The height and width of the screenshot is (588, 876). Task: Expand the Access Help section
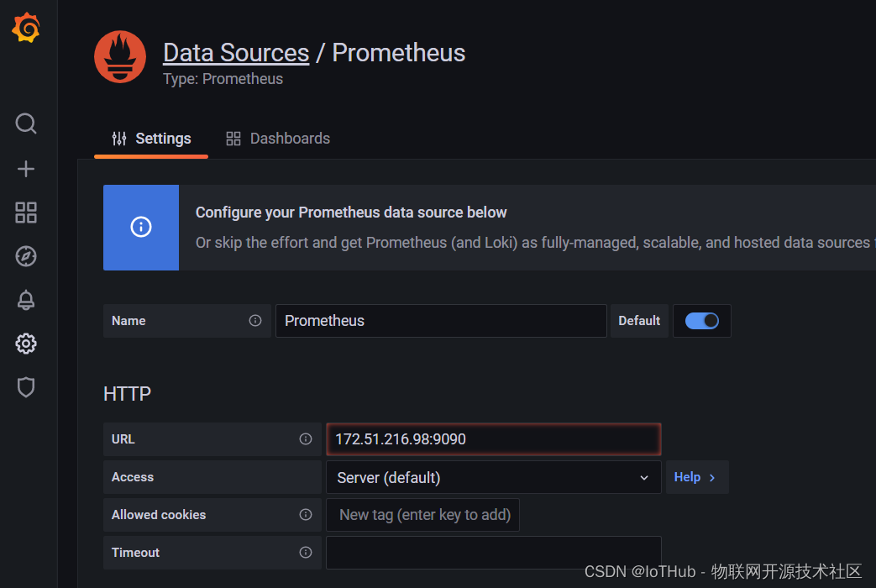tap(696, 477)
